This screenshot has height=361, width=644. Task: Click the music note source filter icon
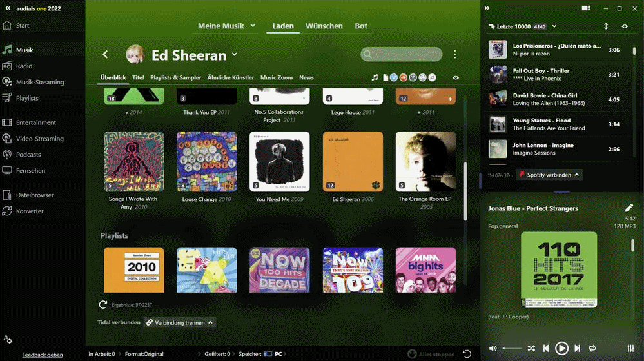(x=375, y=77)
